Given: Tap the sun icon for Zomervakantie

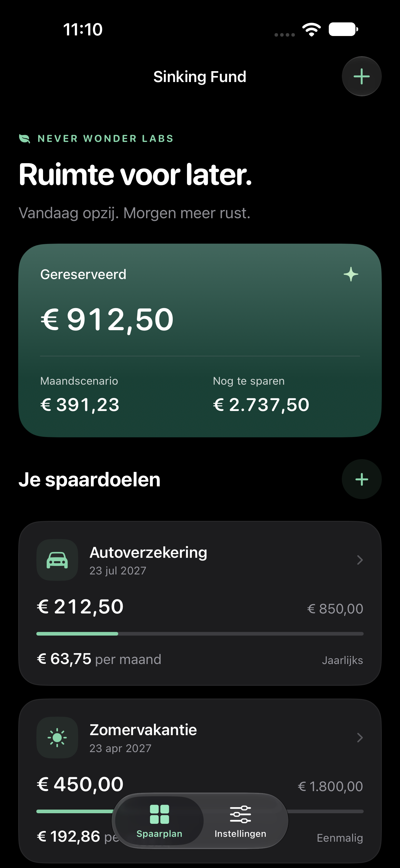Looking at the screenshot, I should pos(57,737).
